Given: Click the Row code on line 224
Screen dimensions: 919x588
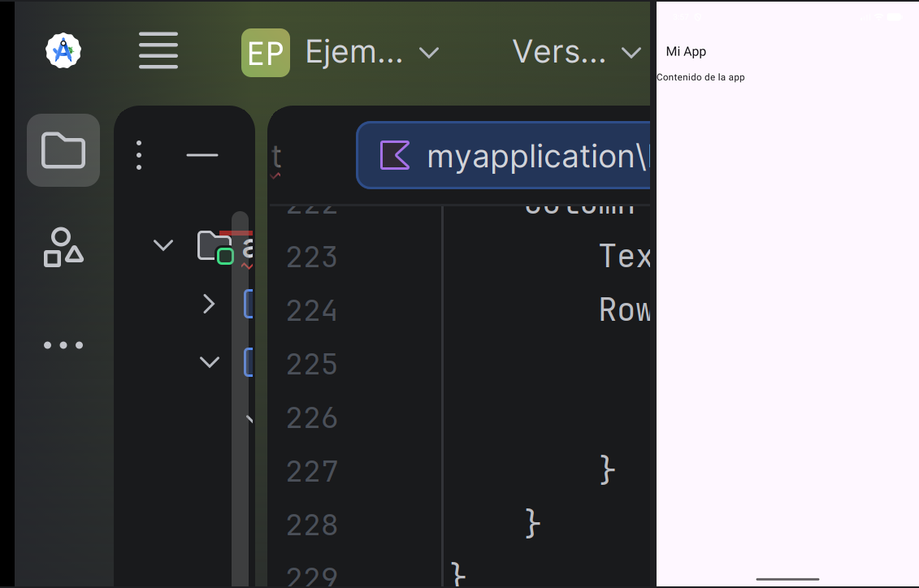Looking at the screenshot, I should pyautogui.click(x=625, y=309).
